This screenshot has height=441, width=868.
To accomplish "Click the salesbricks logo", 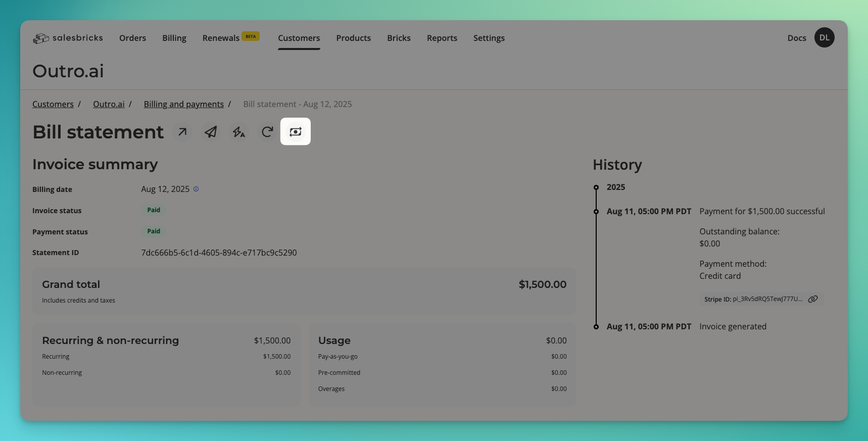I will (x=68, y=38).
